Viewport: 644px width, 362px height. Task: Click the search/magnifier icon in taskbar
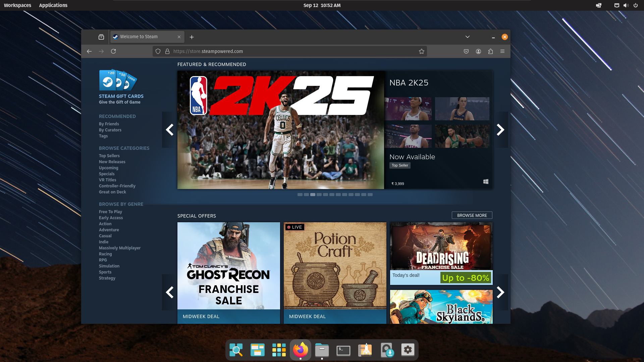click(x=236, y=350)
